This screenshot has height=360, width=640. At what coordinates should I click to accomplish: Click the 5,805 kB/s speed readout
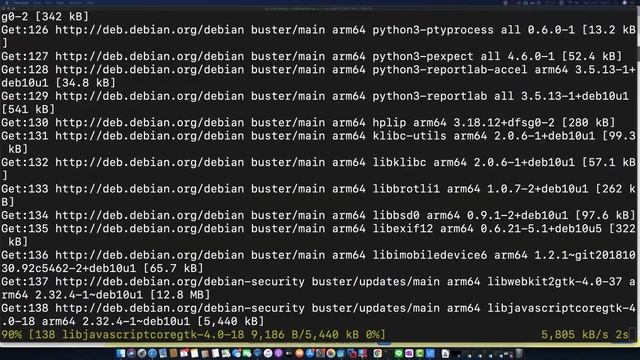[575, 335]
